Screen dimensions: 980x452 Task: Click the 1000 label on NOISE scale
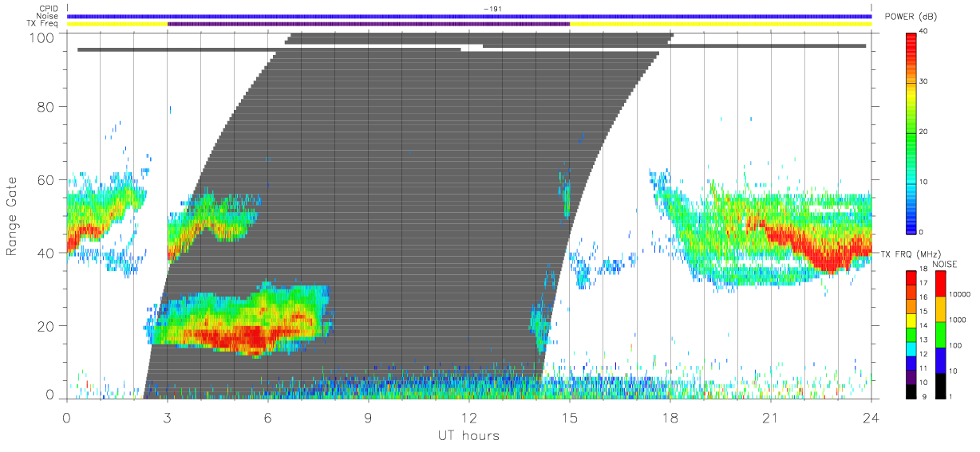tap(958, 319)
